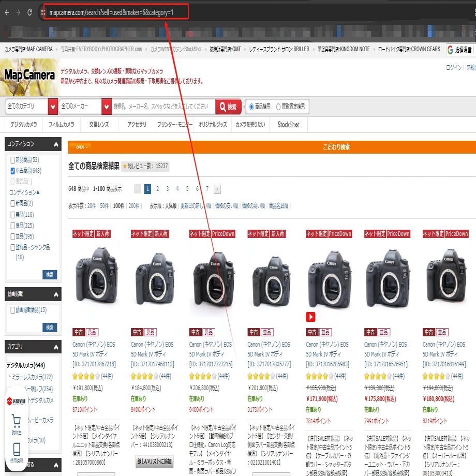Select the 商品検索 radio button
This screenshot has width=476, height=476.
click(x=251, y=107)
